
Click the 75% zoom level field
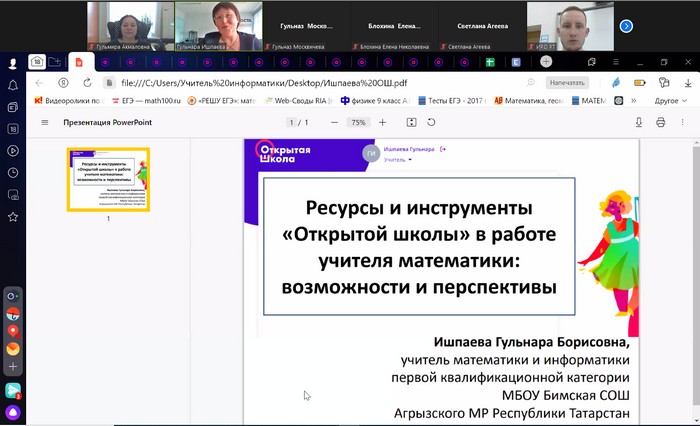358,122
